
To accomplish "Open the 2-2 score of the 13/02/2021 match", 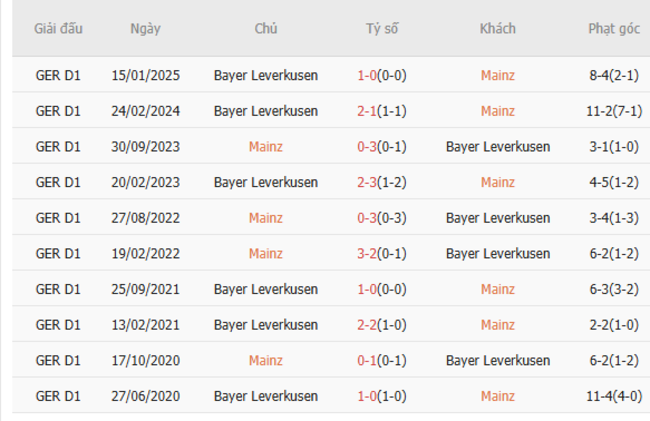I will click(x=366, y=326).
